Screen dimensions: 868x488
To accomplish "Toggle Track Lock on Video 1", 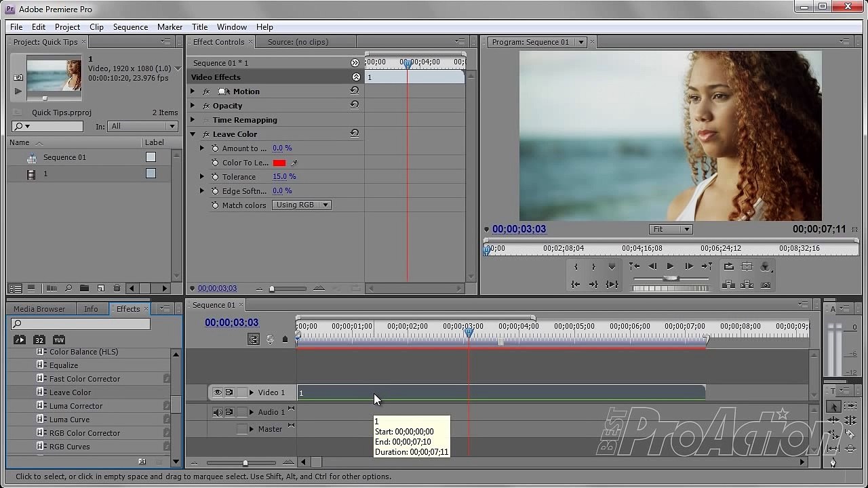I will [x=241, y=392].
